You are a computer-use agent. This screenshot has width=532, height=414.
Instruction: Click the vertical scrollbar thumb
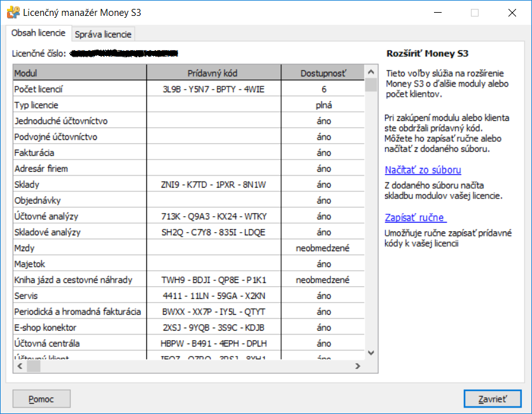pos(371,85)
